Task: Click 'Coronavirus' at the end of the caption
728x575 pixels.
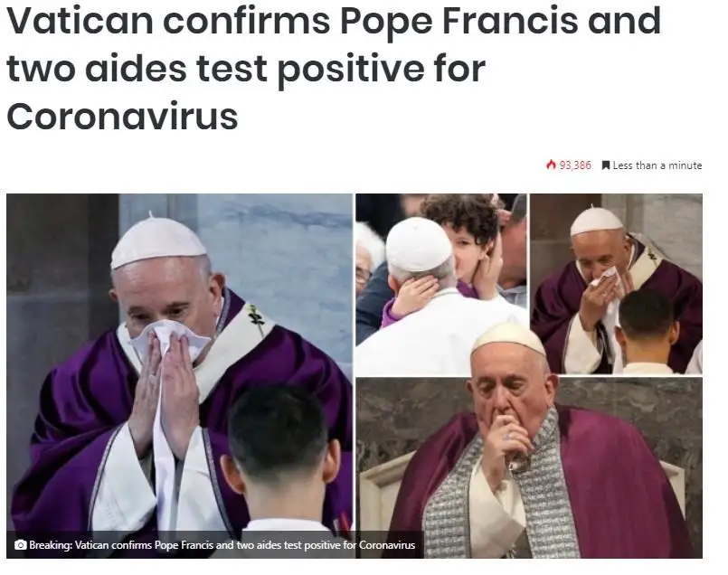Action: click(387, 545)
